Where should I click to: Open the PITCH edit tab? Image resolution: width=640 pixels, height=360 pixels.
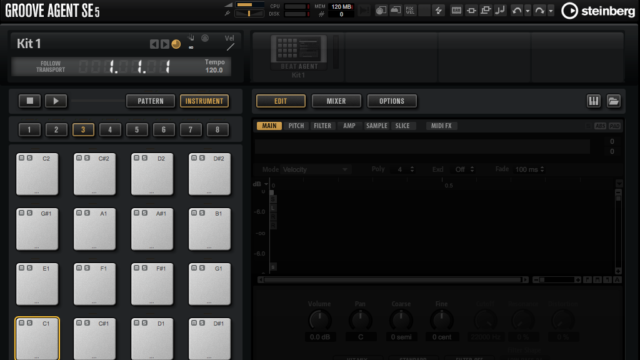[296, 126]
